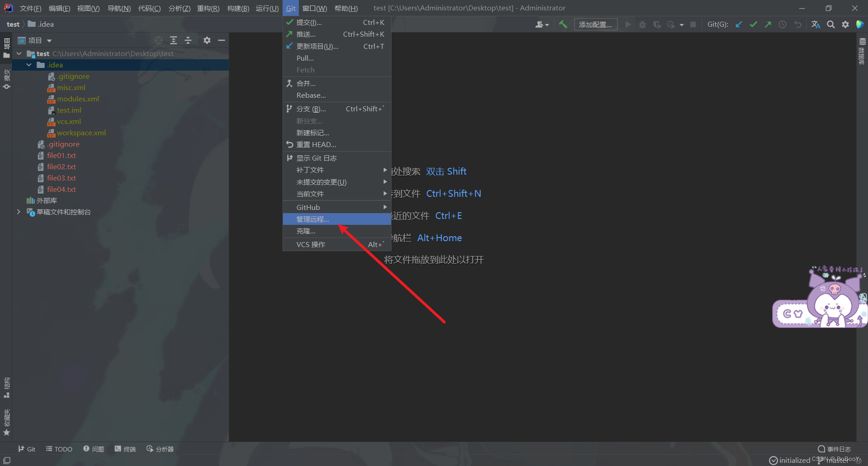The width and height of the screenshot is (868, 466).
Task: Open the 终端 terminal tool window
Action: click(125, 449)
